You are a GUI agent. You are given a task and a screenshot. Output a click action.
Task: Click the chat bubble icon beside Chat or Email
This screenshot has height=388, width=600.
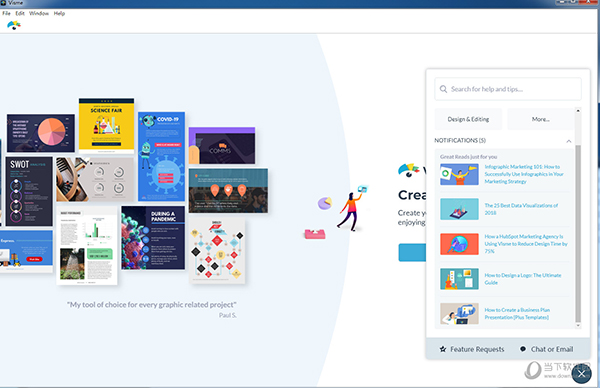[523, 349]
